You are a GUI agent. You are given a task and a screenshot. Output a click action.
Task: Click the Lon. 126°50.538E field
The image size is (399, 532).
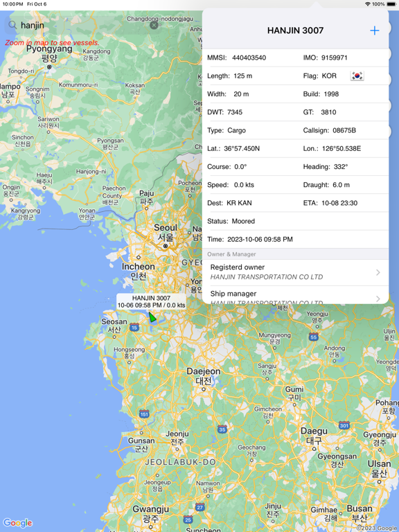(332, 149)
